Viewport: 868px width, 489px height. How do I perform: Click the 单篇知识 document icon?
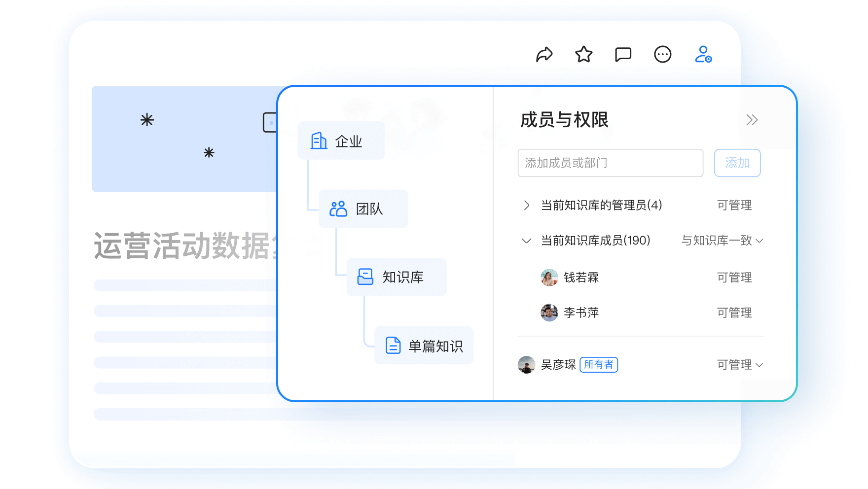393,345
